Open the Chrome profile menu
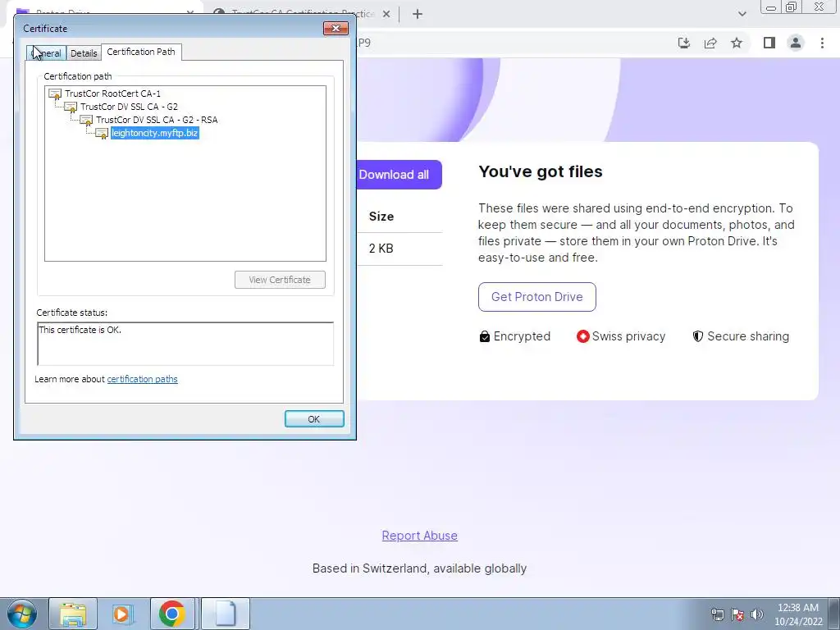The image size is (840, 630). [796, 43]
